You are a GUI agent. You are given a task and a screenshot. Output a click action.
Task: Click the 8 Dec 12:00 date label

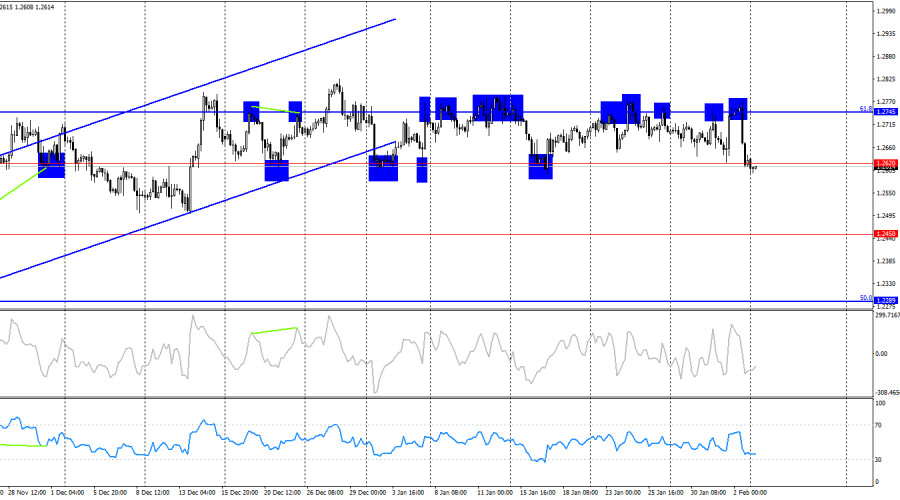pyautogui.click(x=153, y=493)
